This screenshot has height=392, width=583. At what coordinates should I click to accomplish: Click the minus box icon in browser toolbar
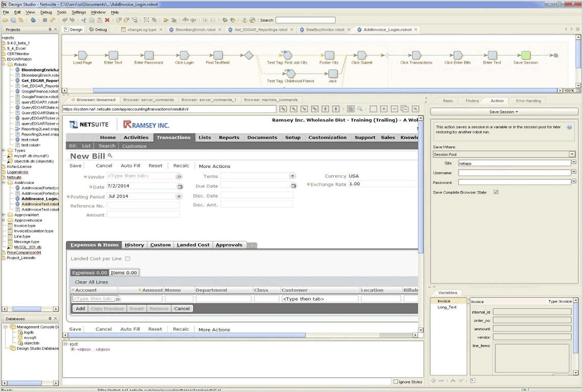(394, 109)
